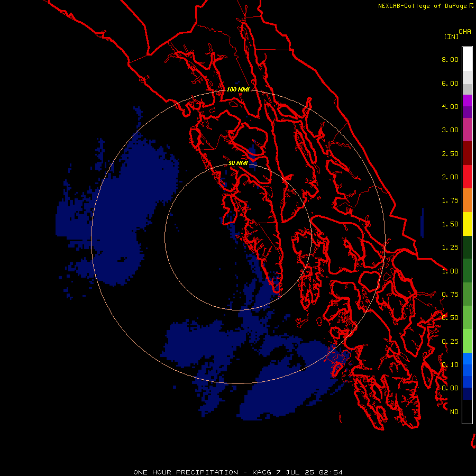Click the black ND swatch in legend

tap(467, 411)
